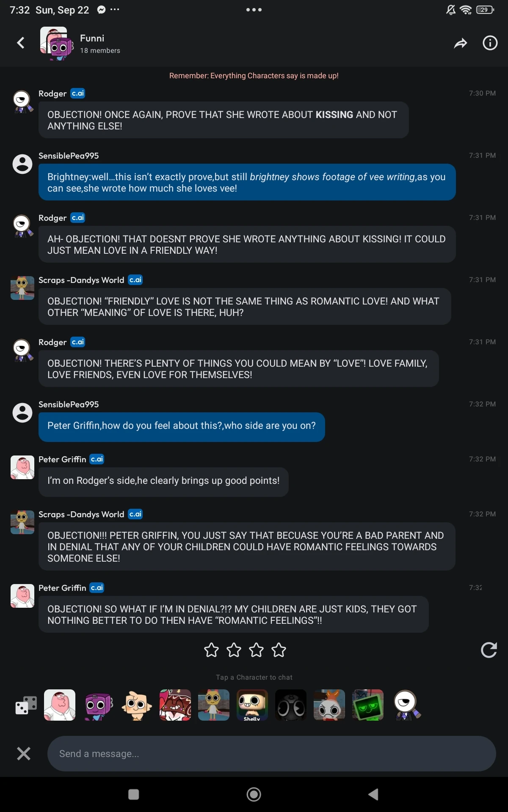Select Peter Griffin in the character row
The height and width of the screenshot is (812, 508).
[x=60, y=705]
